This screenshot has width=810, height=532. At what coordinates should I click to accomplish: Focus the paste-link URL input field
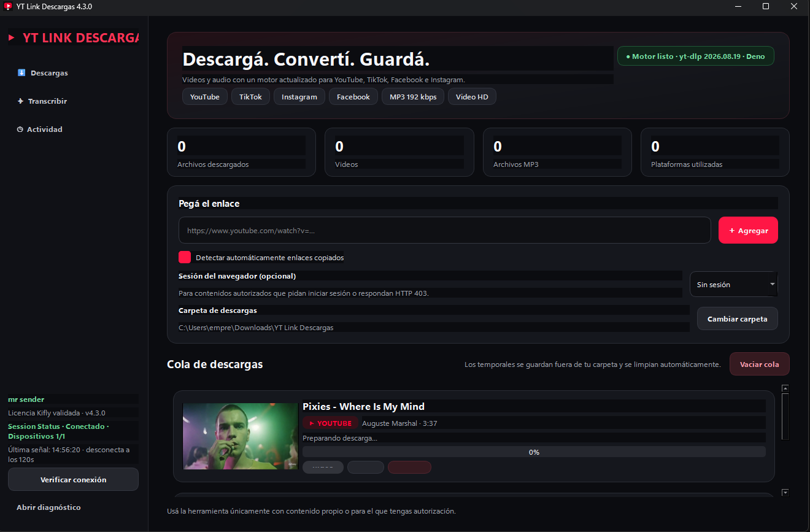pos(445,231)
